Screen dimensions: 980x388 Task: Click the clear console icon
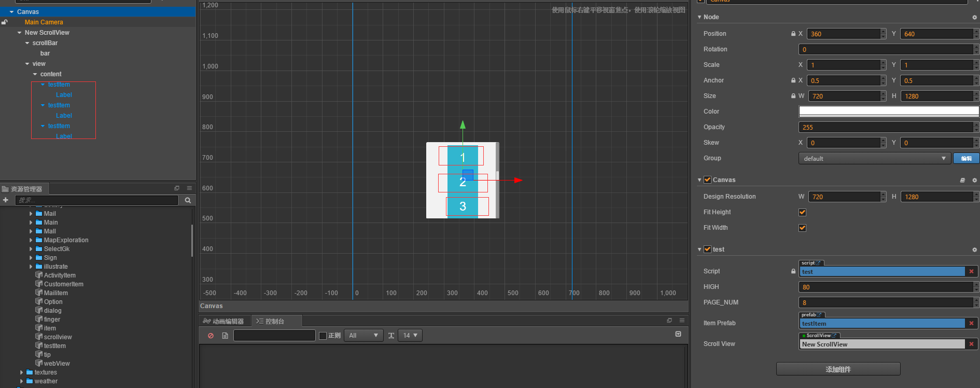pyautogui.click(x=211, y=336)
